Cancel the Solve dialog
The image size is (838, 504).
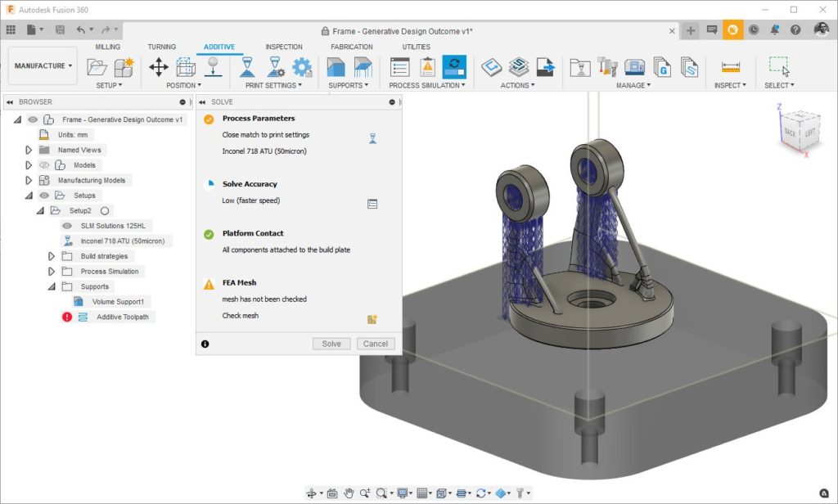(x=376, y=344)
